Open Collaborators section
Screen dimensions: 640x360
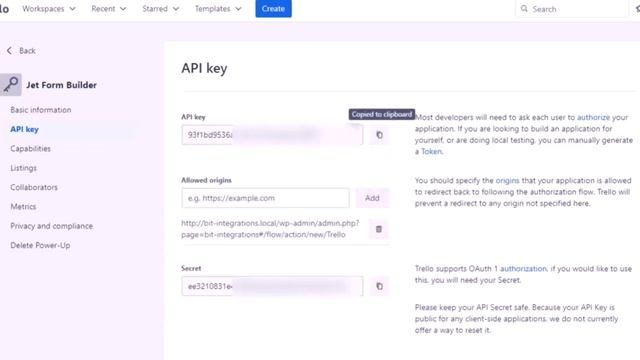click(x=34, y=187)
